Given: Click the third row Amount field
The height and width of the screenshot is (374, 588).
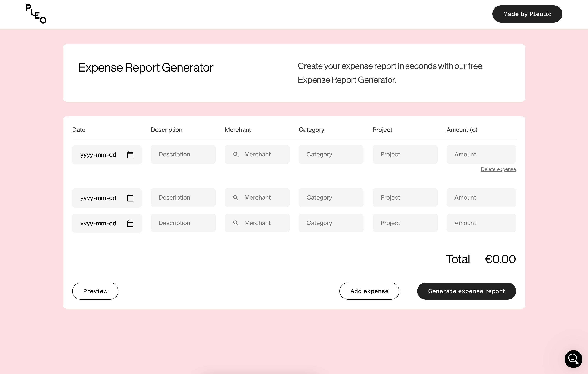Looking at the screenshot, I should 481,223.
